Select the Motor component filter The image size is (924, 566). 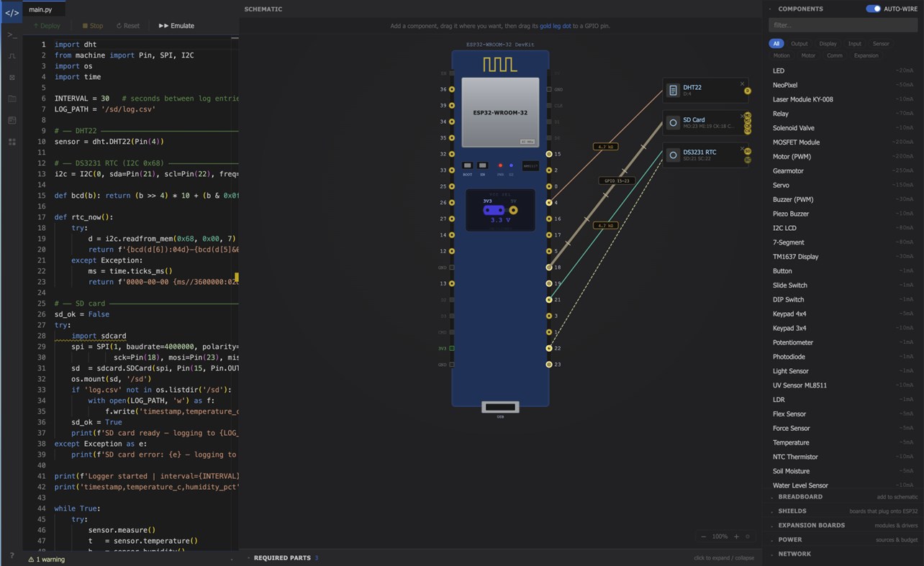(808, 55)
